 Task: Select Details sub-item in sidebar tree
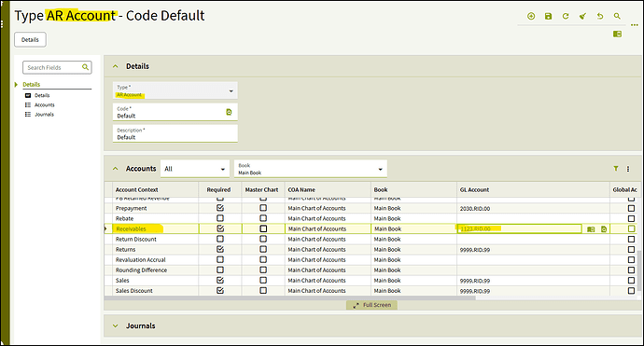(x=42, y=95)
